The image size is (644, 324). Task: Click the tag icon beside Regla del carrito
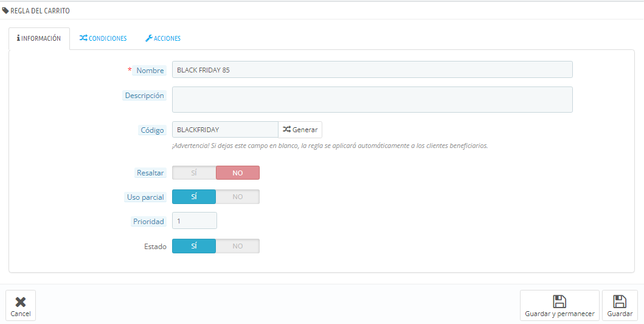(x=5, y=11)
